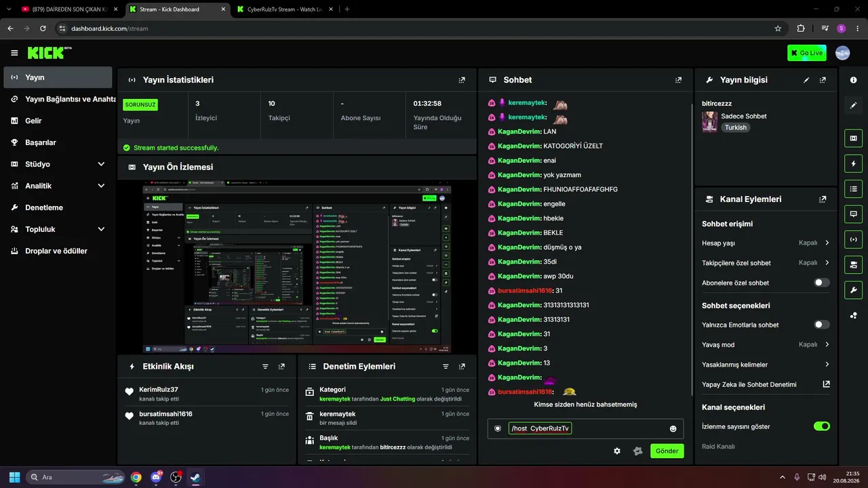Viewport: 868px width, 488px height.
Task: Open the browser tab search dropdown
Action: tap(9, 9)
